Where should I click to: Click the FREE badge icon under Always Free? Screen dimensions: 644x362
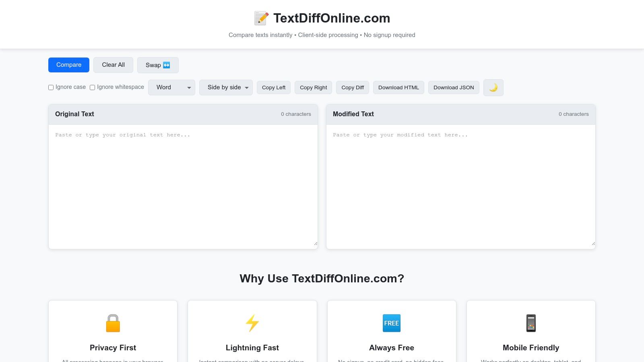pyautogui.click(x=391, y=323)
